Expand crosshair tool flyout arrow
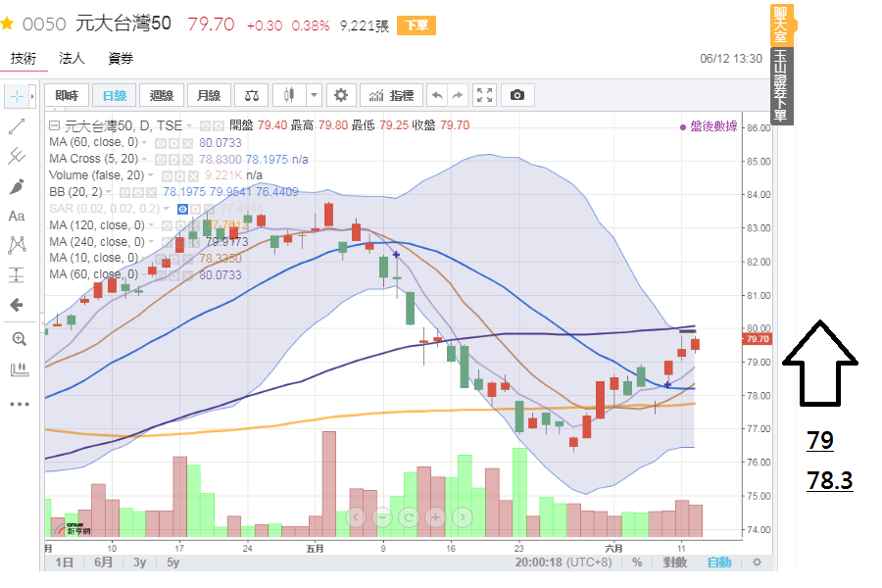This screenshot has width=882, height=588. pyautogui.click(x=32, y=97)
